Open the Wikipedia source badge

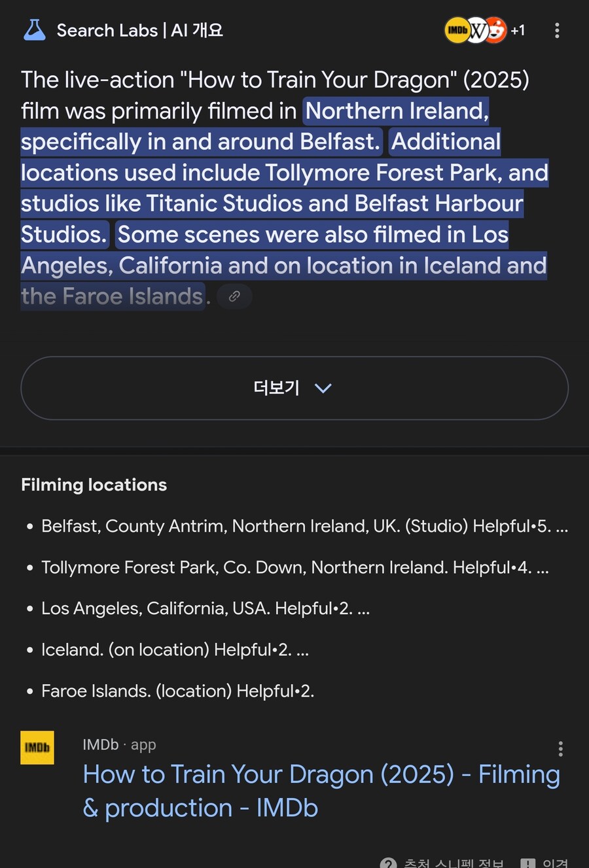[477, 30]
